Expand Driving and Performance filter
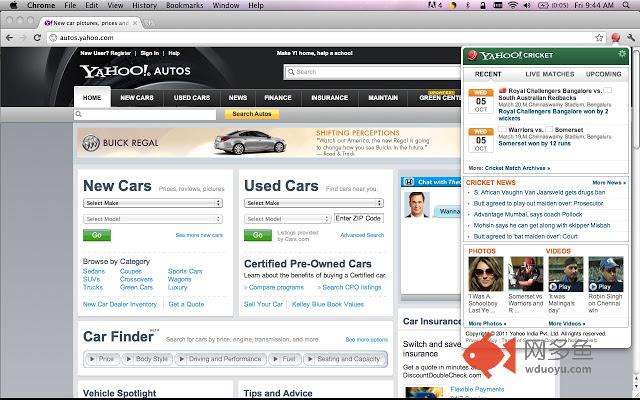The image size is (640, 400). pos(220,359)
